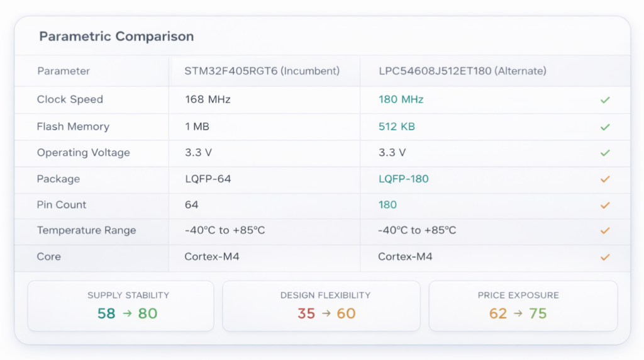Screen dimensions: 644x360
Task: Click the highlighted LQFP-180 package value
Action: [x=403, y=179]
